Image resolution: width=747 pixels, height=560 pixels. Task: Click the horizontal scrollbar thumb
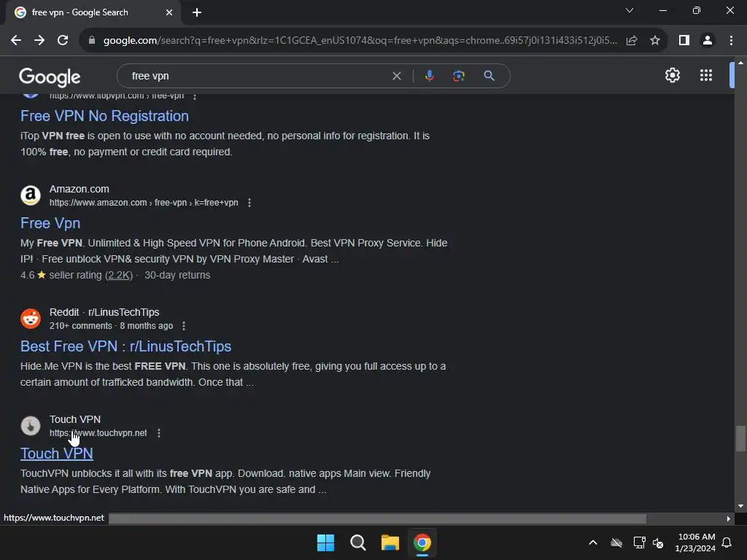click(377, 518)
